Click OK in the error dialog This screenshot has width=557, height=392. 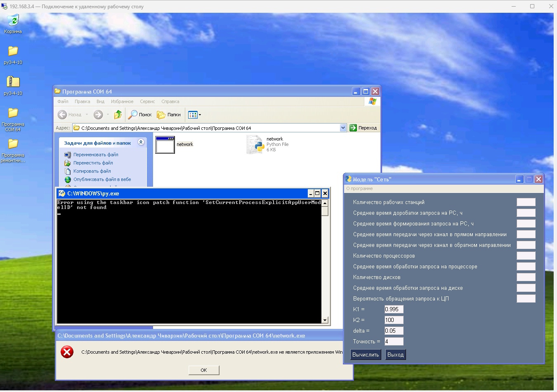203,370
